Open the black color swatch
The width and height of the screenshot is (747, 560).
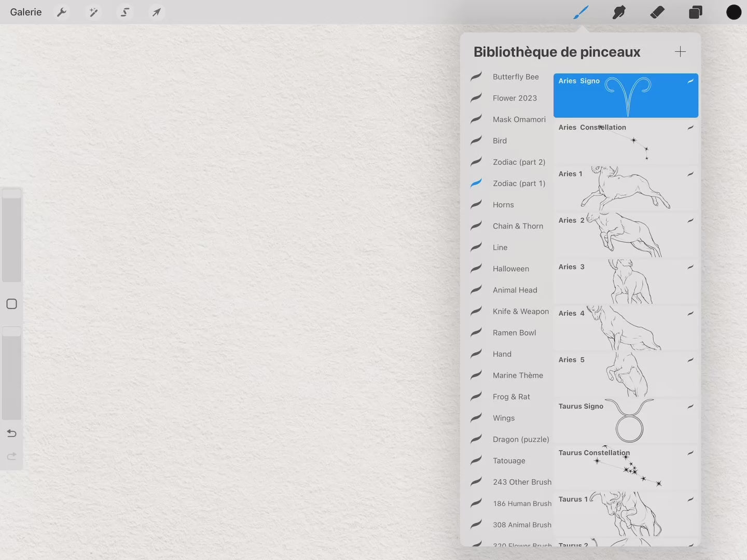734,12
